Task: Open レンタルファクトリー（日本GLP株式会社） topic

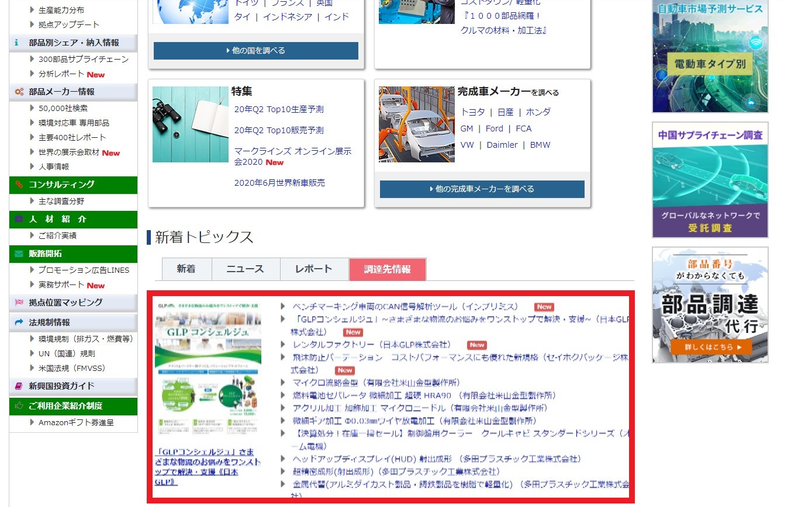Action: 372,345
